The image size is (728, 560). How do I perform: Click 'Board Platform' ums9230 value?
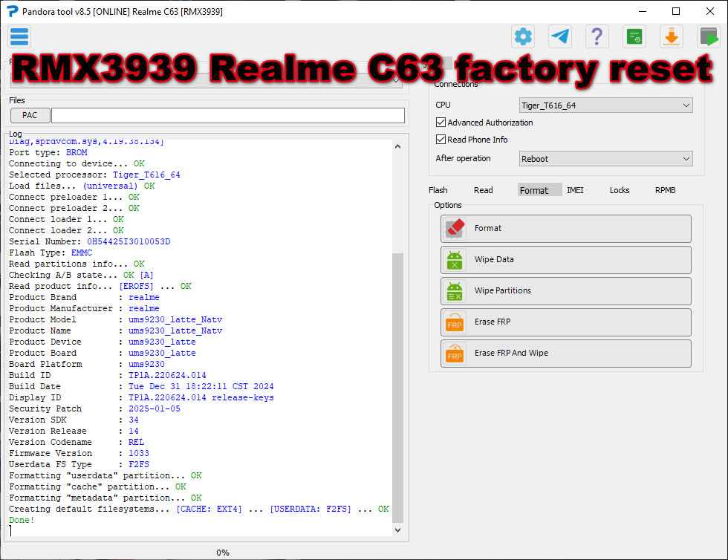(x=146, y=364)
